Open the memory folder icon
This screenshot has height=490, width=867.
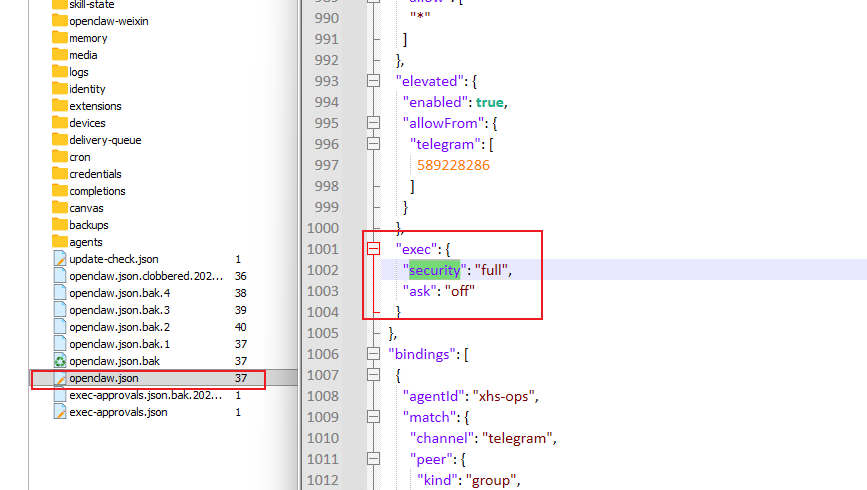point(59,38)
